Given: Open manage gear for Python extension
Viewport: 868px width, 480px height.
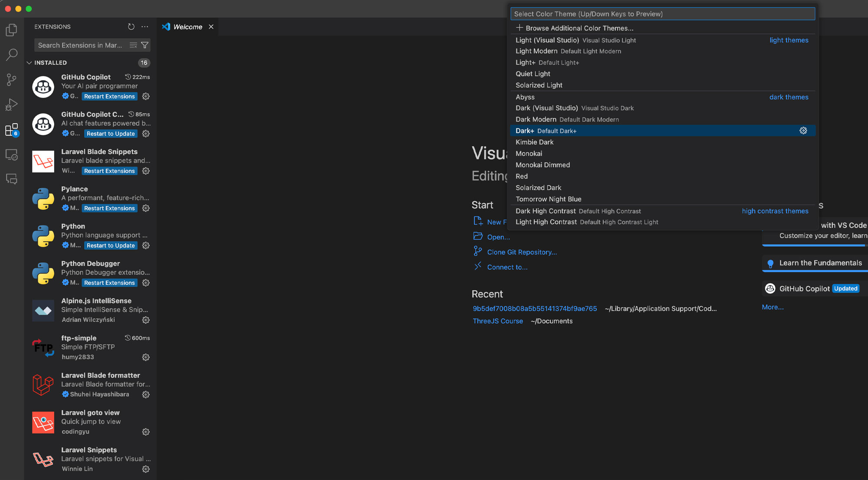Looking at the screenshot, I should click(x=146, y=245).
